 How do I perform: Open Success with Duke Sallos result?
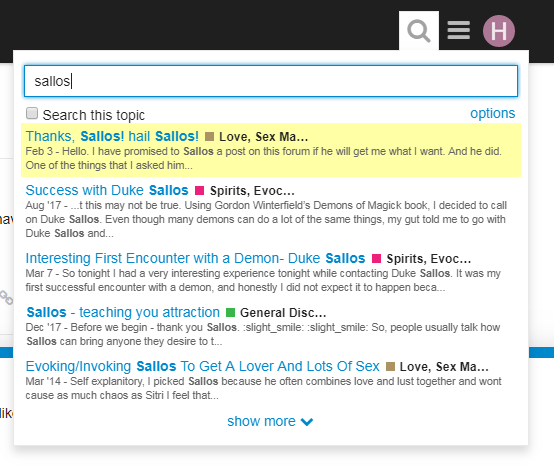click(107, 190)
